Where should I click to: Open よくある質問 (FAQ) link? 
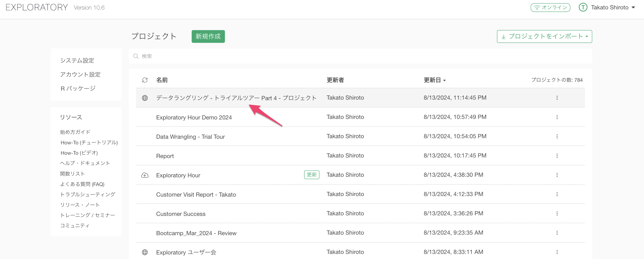pos(82,184)
